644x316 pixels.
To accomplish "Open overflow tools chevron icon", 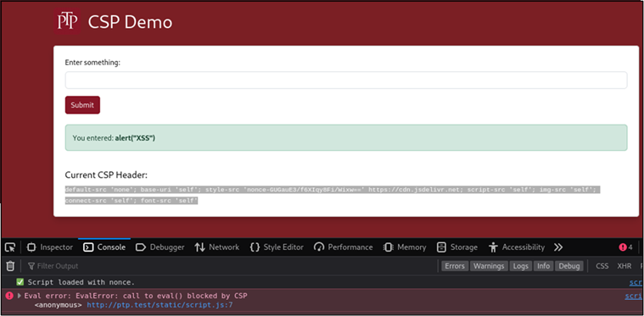I will click(x=557, y=247).
